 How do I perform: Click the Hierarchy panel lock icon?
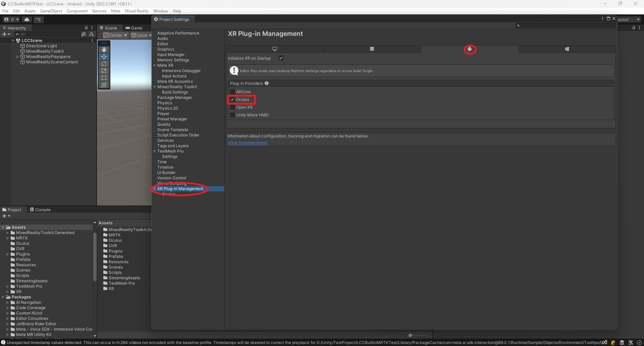[86, 28]
